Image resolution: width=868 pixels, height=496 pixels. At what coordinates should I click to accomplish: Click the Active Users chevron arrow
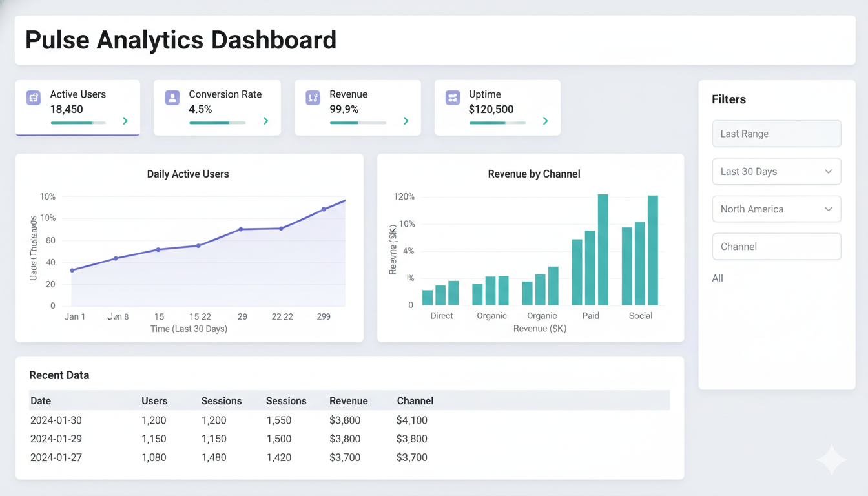tap(125, 121)
